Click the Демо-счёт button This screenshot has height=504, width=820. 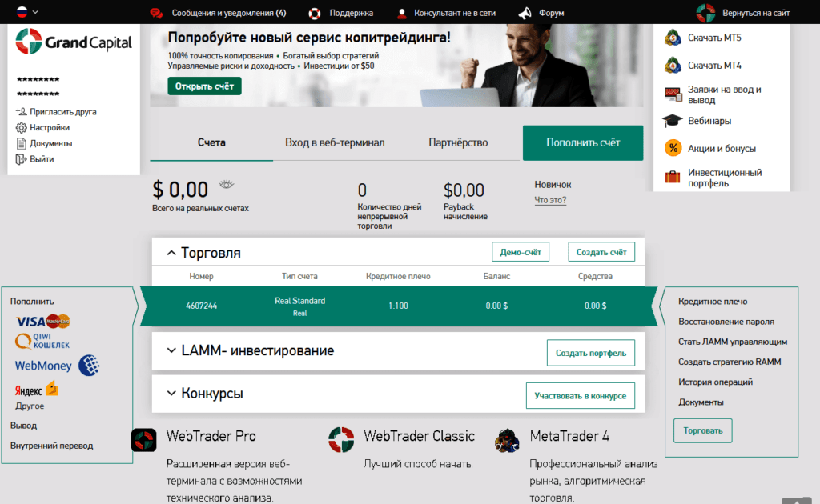tap(521, 252)
